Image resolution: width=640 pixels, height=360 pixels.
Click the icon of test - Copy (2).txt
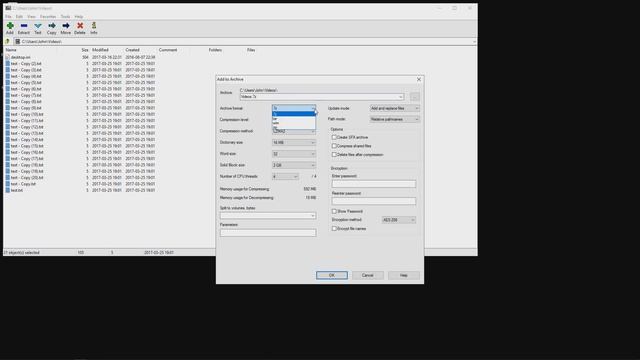pyautogui.click(x=7, y=64)
